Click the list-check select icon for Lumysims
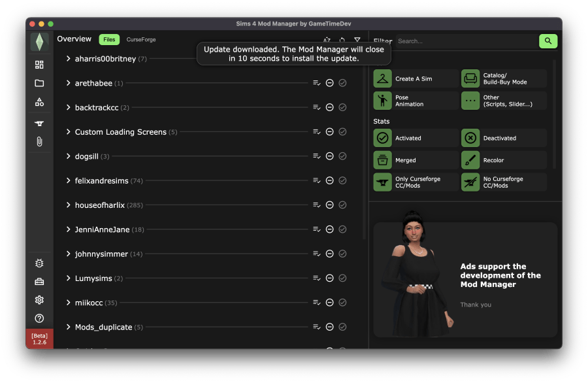The image size is (588, 383). 317,278
